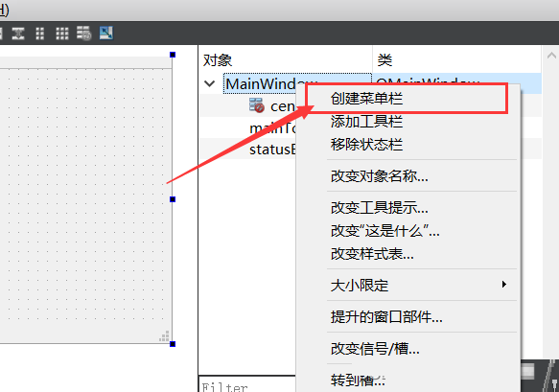
Task: Open the 大小限定 submenu arrow
Action: click(x=504, y=285)
